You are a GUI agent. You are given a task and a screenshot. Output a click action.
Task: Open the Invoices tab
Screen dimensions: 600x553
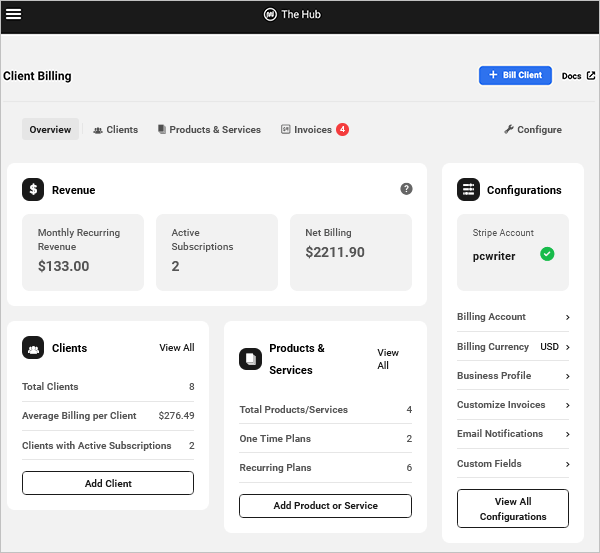315,129
